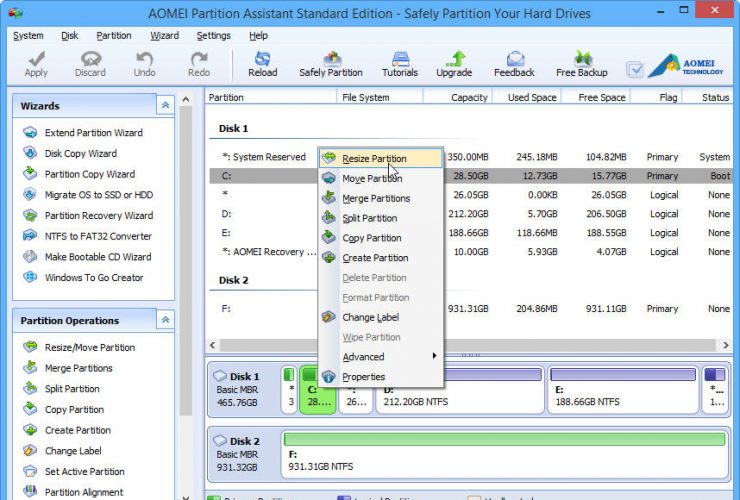Collapse the Wizards panel
The height and width of the screenshot is (500, 740).
point(165,105)
